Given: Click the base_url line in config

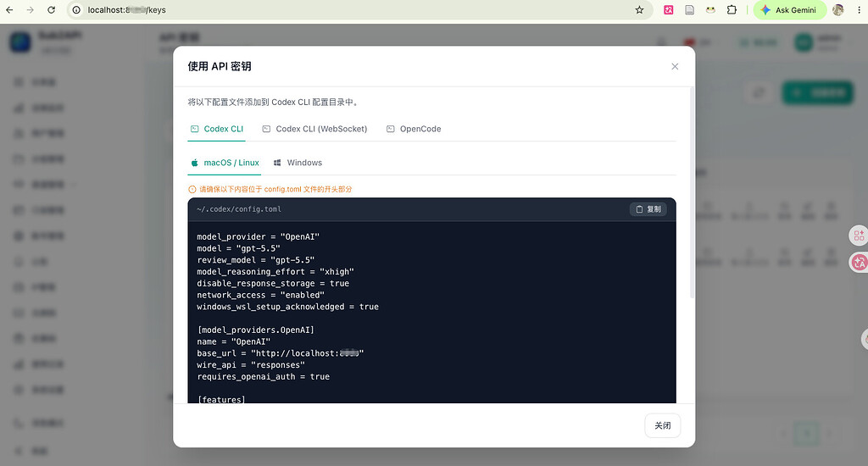Looking at the screenshot, I should [280, 353].
